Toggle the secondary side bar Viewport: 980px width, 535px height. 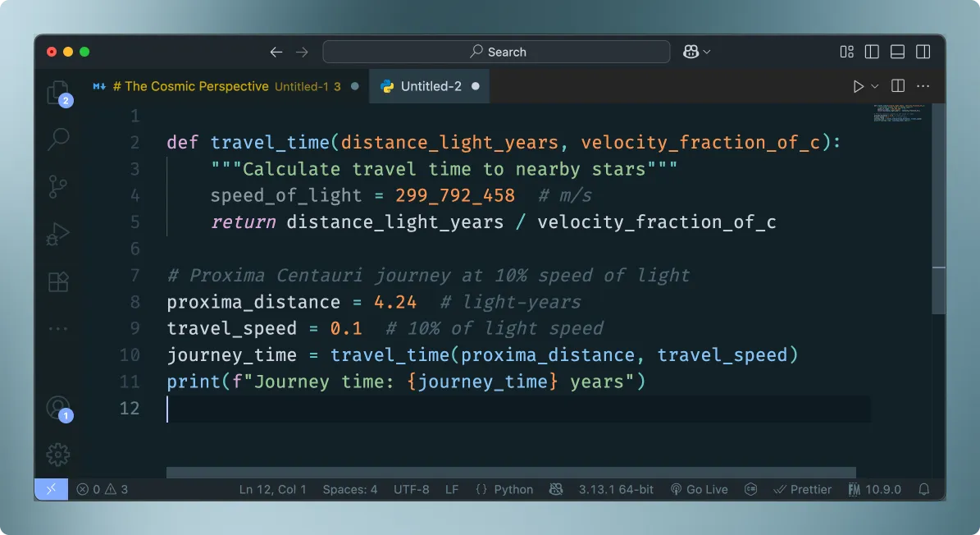tap(923, 51)
